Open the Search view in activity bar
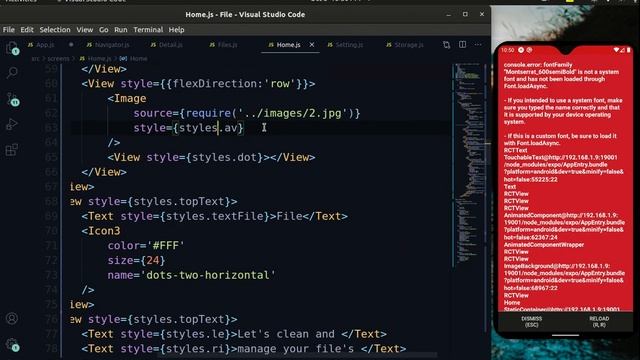Viewport: 640px width, 360px height. [12, 73]
